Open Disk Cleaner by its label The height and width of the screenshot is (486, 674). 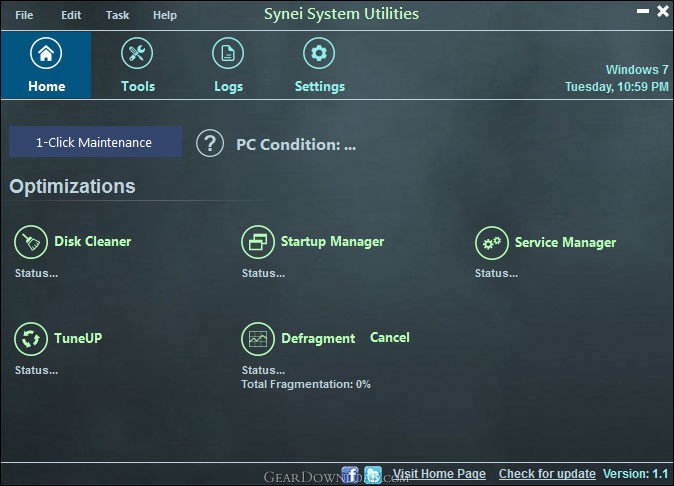click(x=92, y=241)
